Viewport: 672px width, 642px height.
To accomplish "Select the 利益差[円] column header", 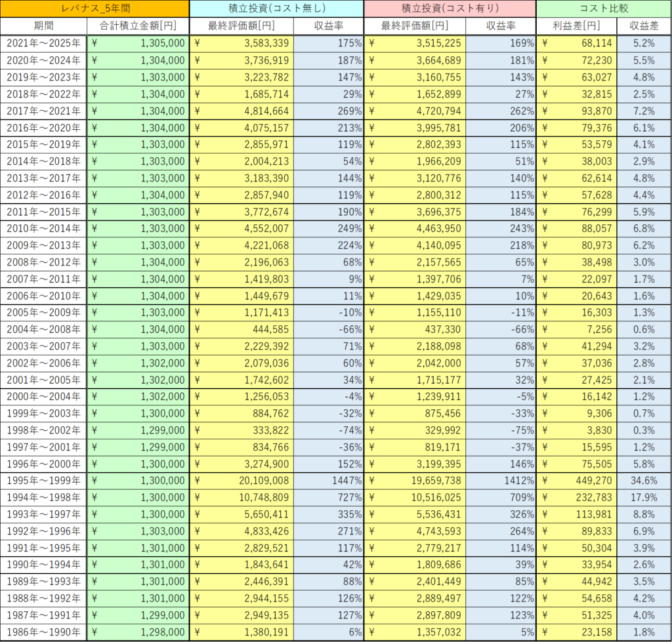I will point(577,26).
